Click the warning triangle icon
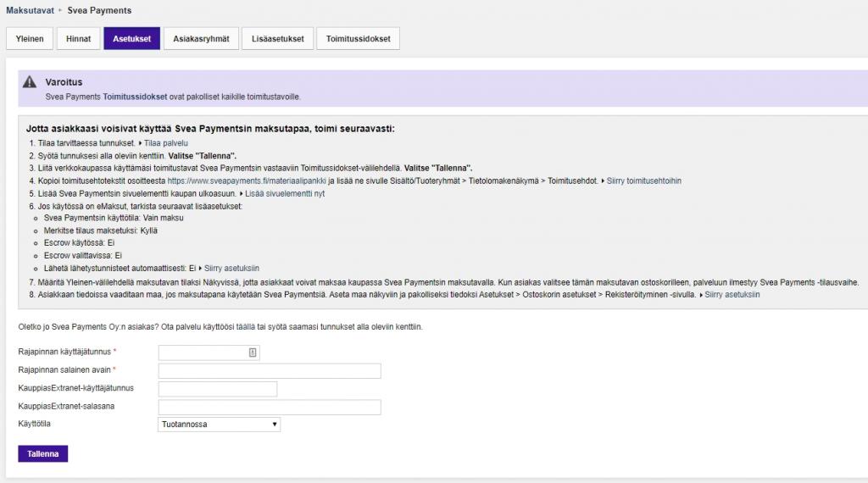This screenshot has width=868, height=483. [30, 82]
